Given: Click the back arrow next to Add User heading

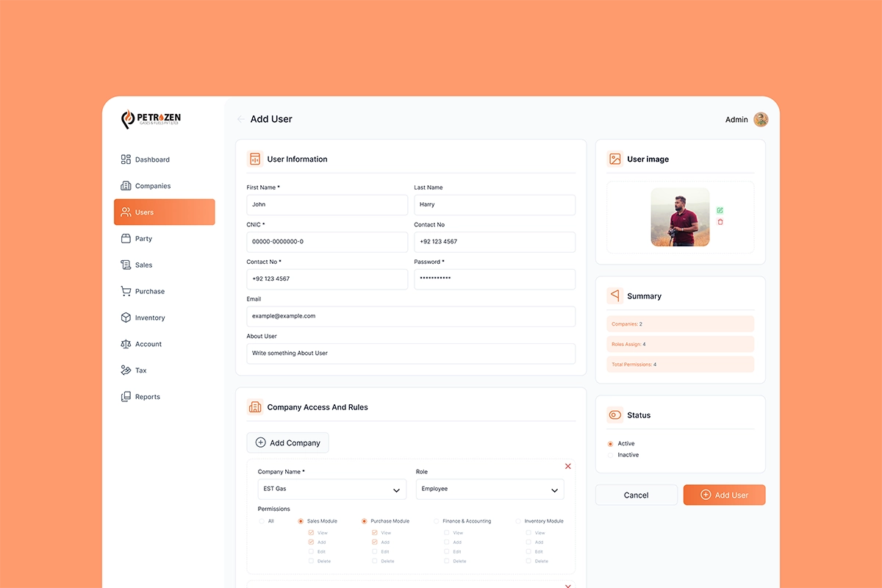Looking at the screenshot, I should pyautogui.click(x=240, y=118).
